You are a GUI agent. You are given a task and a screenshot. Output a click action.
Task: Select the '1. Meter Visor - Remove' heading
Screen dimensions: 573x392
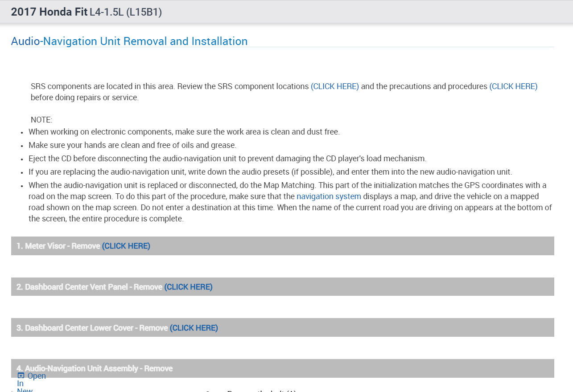click(x=58, y=246)
